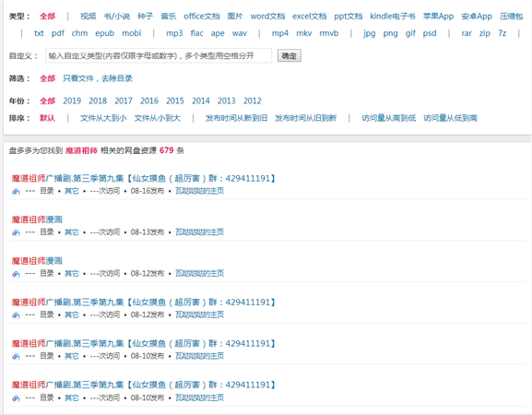The height and width of the screenshot is (415, 532).
Task: Open 魔道祖师漫画 result published 08-12
Action: pyautogui.click(x=37, y=261)
